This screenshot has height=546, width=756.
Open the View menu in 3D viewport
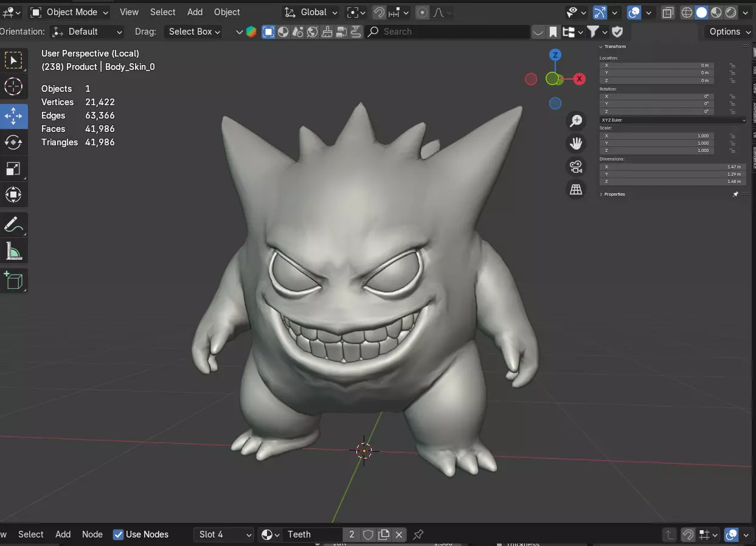click(x=129, y=12)
